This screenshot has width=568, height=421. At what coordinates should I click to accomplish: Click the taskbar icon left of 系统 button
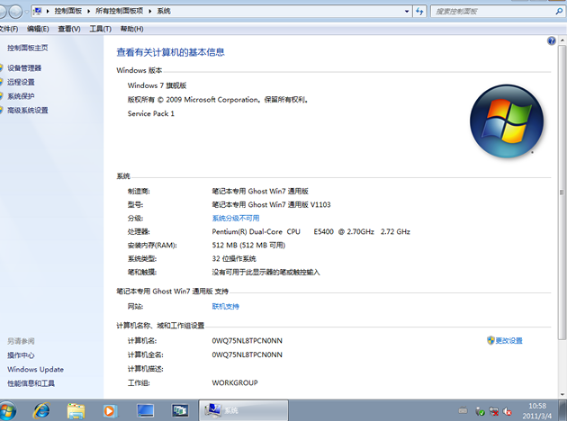pos(180,411)
